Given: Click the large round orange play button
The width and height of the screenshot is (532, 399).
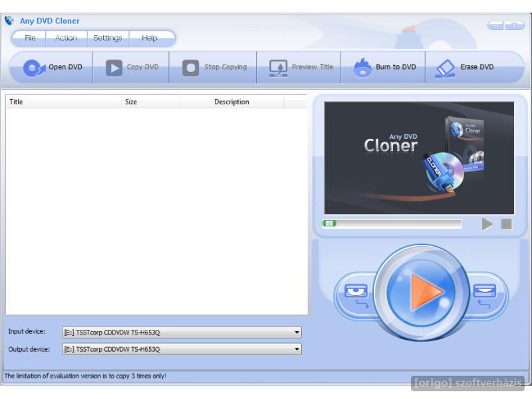Looking at the screenshot, I should (422, 292).
